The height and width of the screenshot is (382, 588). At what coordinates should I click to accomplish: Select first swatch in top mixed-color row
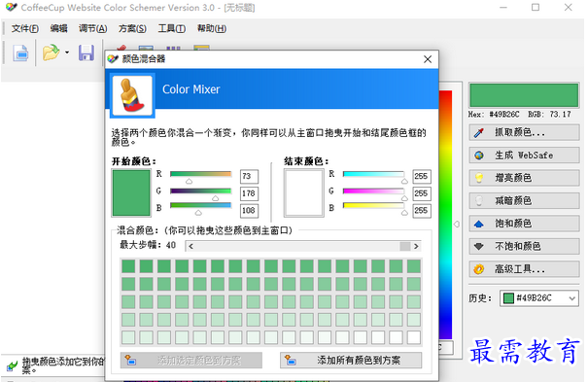pos(128,266)
